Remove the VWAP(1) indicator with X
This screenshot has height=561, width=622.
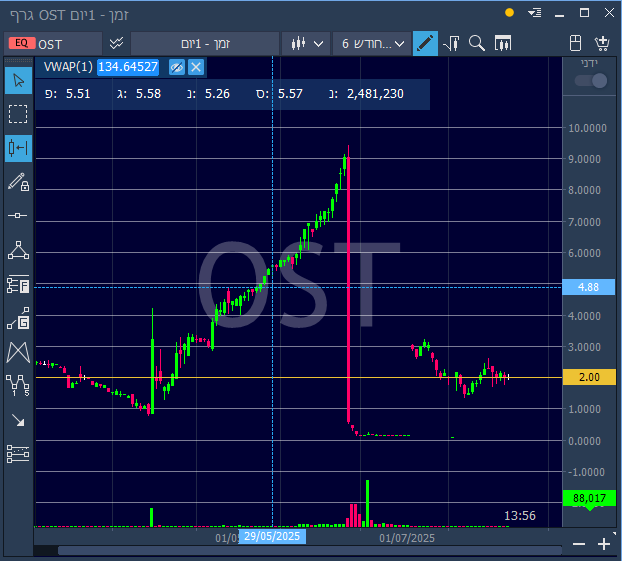(x=196, y=67)
